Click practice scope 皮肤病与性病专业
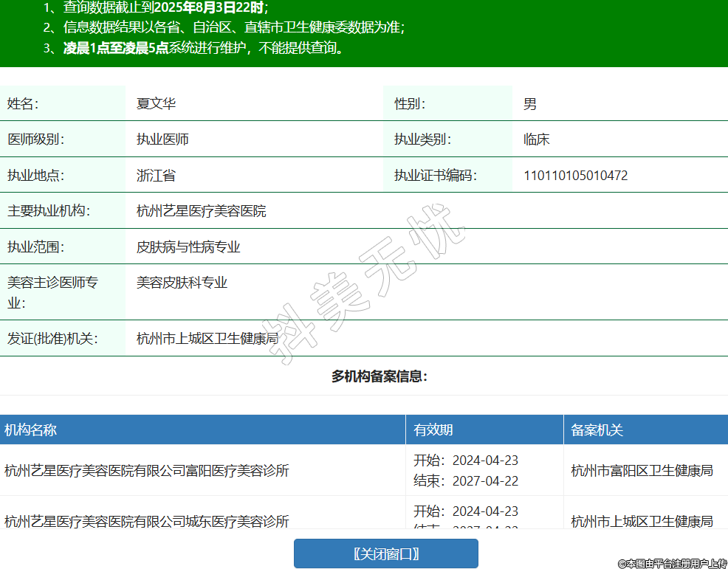This screenshot has height=569, width=728. click(x=188, y=247)
